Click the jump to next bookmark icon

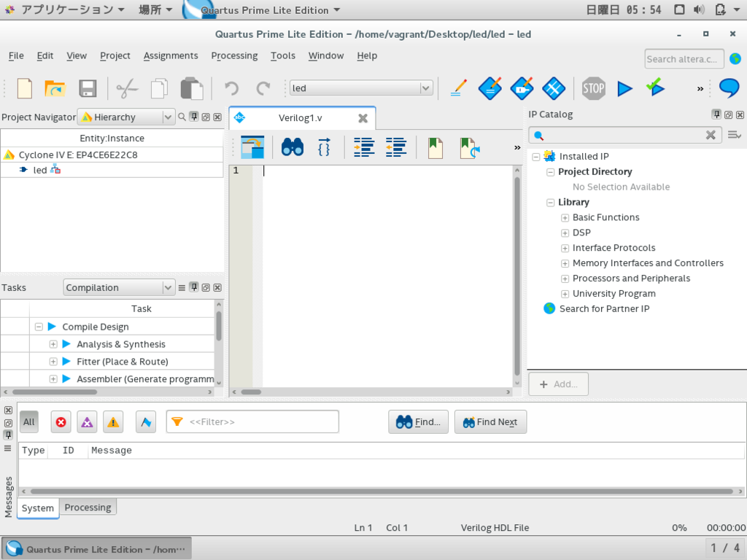click(470, 147)
